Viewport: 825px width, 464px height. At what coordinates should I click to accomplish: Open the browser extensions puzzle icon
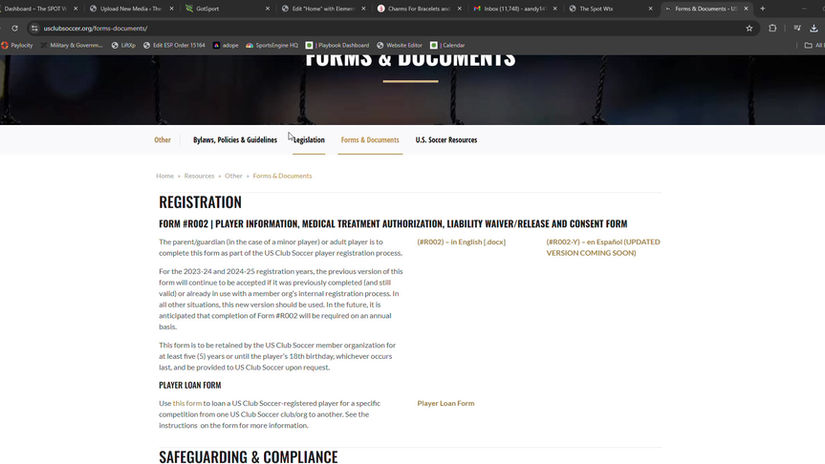point(772,28)
